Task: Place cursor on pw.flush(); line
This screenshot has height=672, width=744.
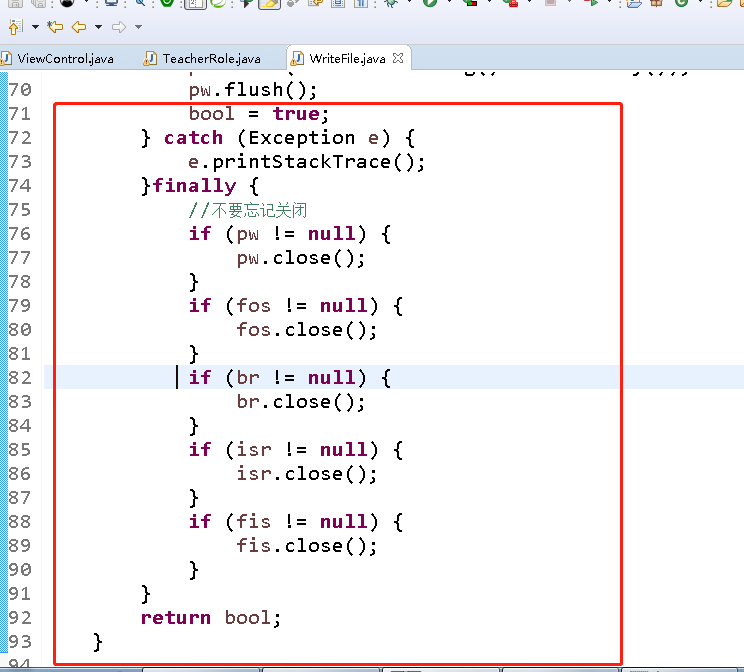Action: [253, 90]
